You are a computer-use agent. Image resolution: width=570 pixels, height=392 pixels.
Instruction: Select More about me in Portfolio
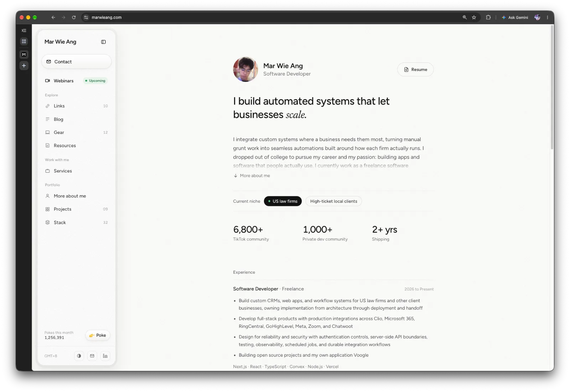coord(77,196)
